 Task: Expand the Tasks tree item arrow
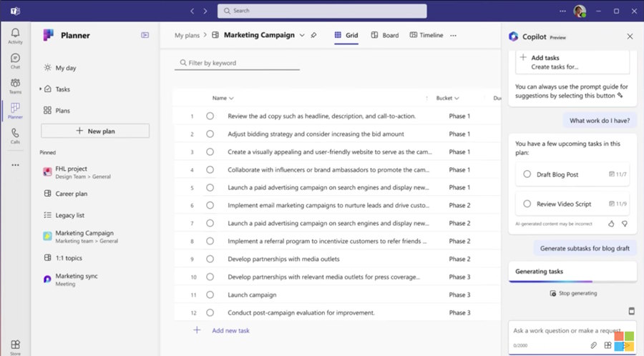pyautogui.click(x=40, y=89)
